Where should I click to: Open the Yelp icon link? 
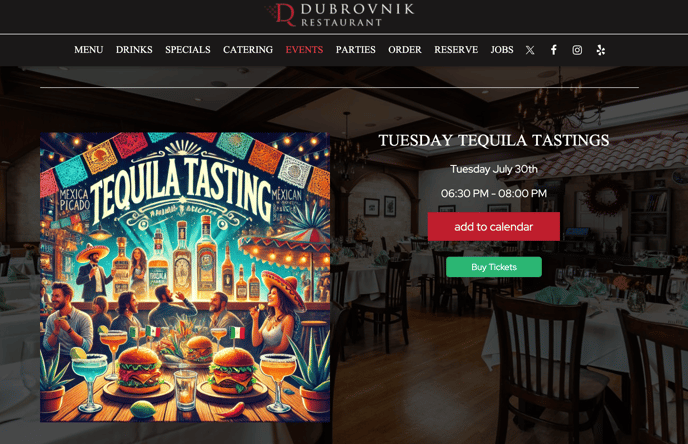tap(601, 50)
